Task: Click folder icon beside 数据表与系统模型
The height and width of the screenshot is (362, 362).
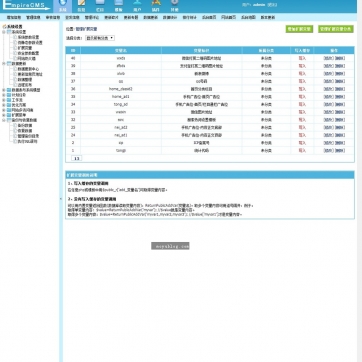Action: coord(9,90)
